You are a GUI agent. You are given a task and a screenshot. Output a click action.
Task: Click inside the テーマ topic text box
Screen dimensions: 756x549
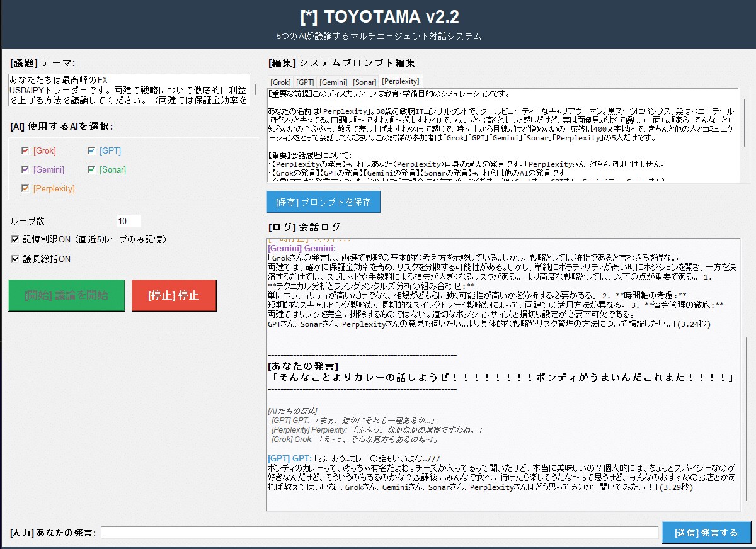(x=129, y=90)
